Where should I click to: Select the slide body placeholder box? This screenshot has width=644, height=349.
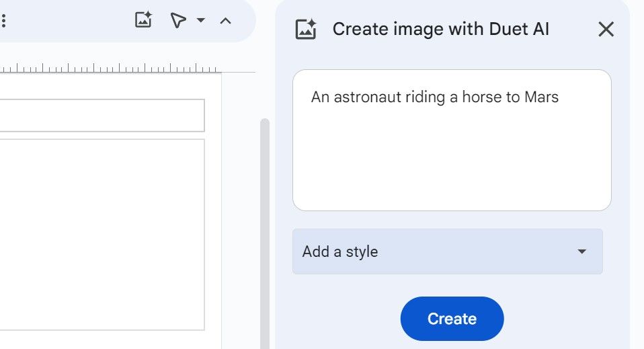(101, 235)
